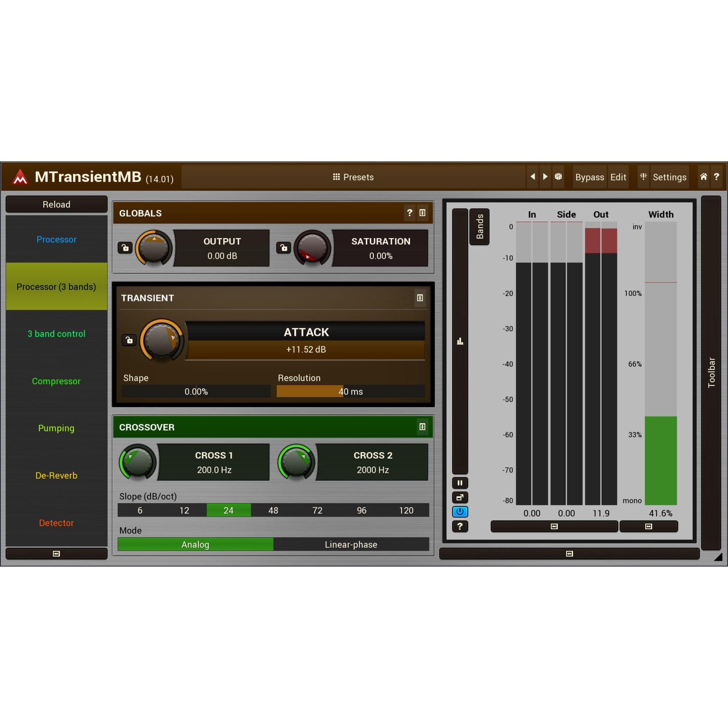Select the Processor device
This screenshot has width=728, height=728.
(56, 239)
